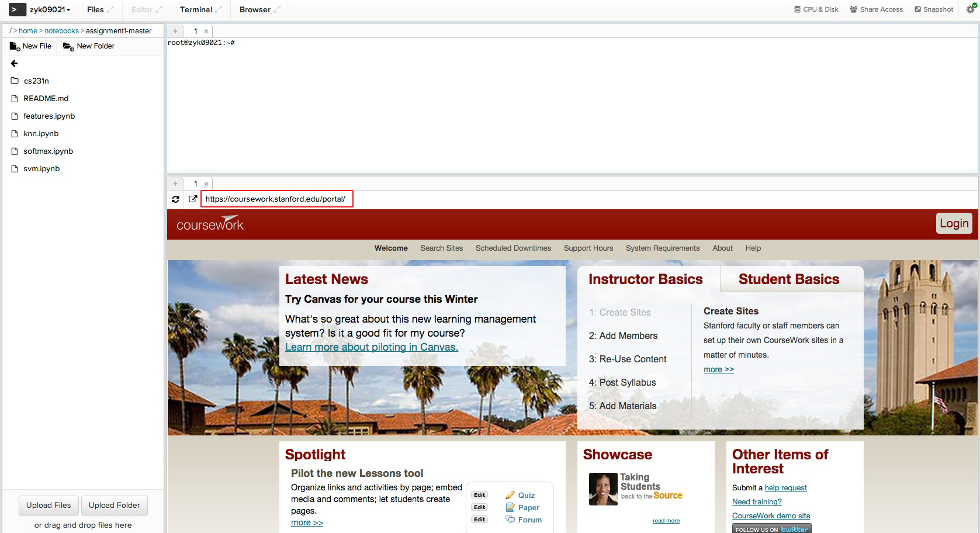The image size is (980, 533).
Task: Take a Snapshot
Action: coord(934,9)
